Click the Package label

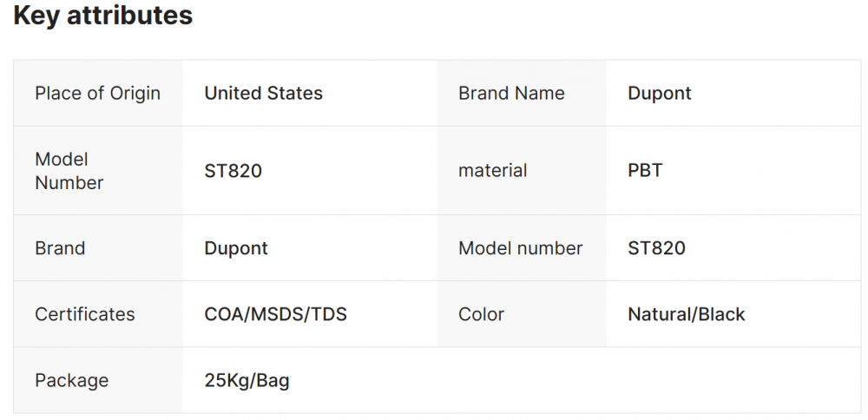tap(71, 380)
